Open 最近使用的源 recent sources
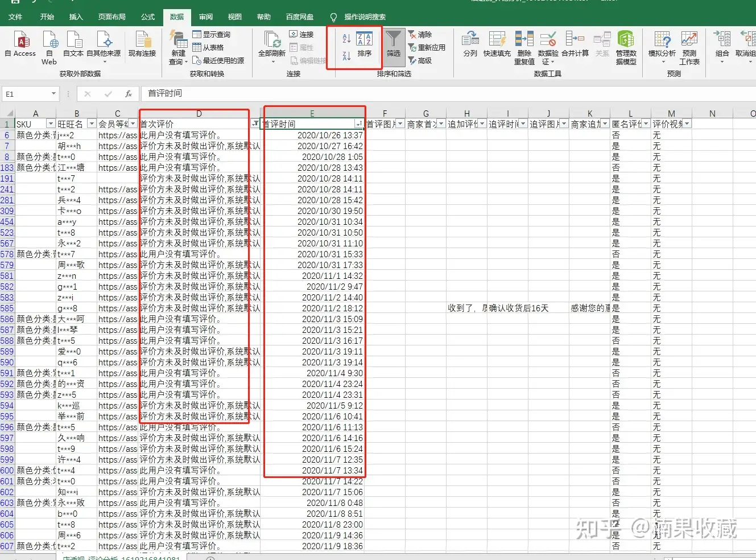This screenshot has height=560, width=756. (x=218, y=60)
